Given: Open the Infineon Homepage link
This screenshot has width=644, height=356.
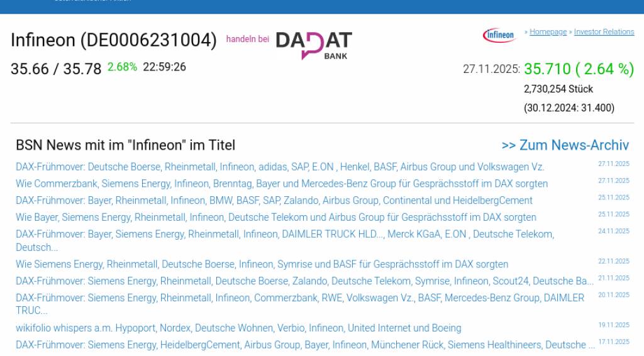Looking at the screenshot, I should (x=548, y=32).
